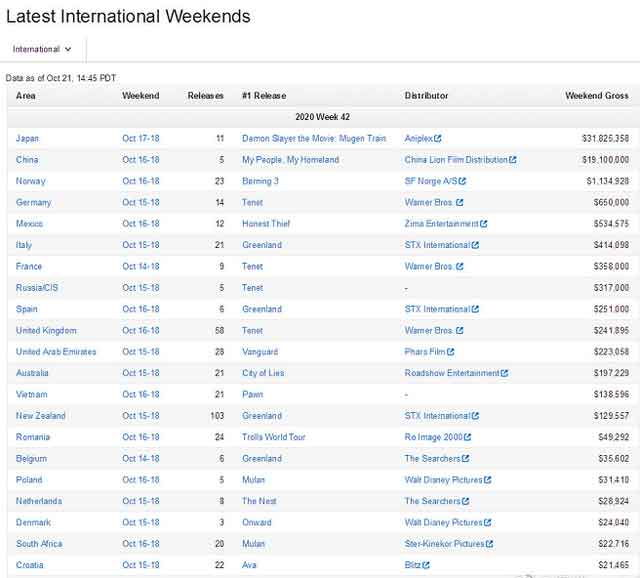The height and width of the screenshot is (578, 640).
Task: Click external link icon in Denmark's Walt Disney Pictures row
Action: coord(487,522)
